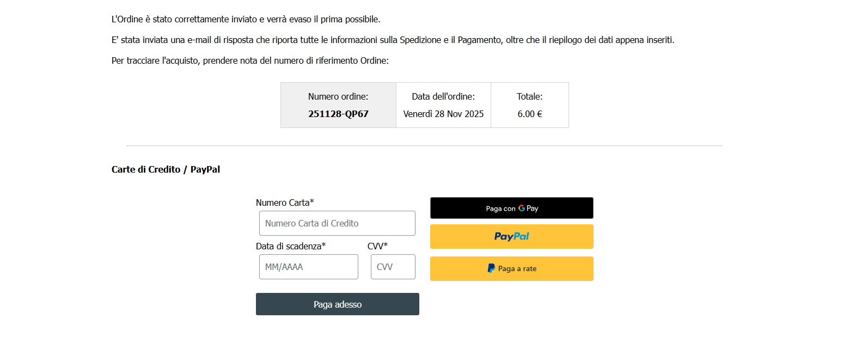
Task: Focus the Numero Carta di Credito field
Action: [x=337, y=223]
